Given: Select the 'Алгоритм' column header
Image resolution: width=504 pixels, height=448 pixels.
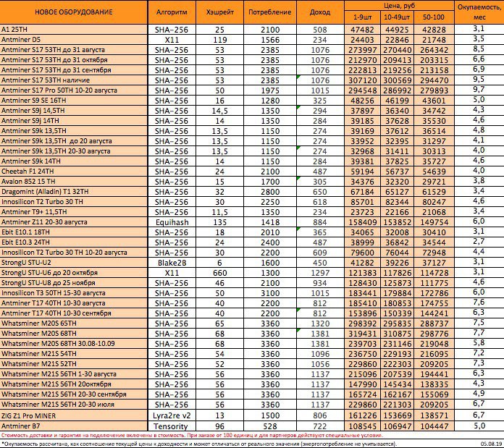Looking at the screenshot, I should coord(172,12).
